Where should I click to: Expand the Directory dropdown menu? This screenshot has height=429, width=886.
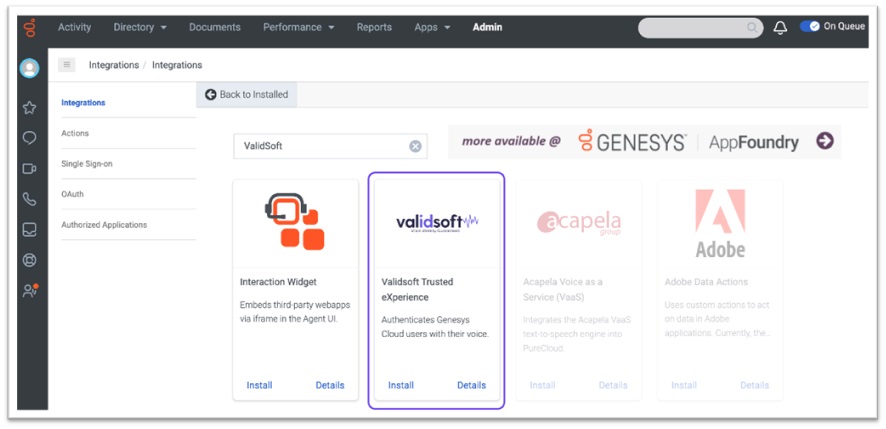tap(140, 27)
